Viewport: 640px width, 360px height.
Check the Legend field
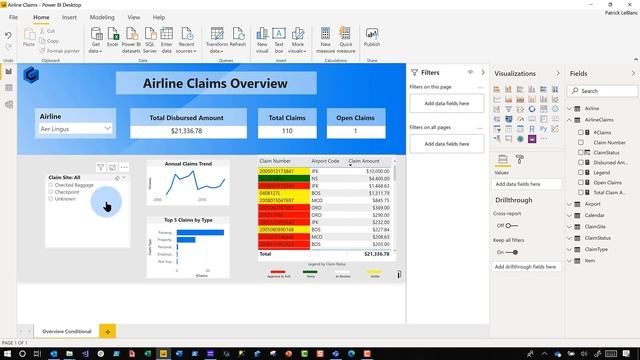pyautogui.click(x=581, y=172)
